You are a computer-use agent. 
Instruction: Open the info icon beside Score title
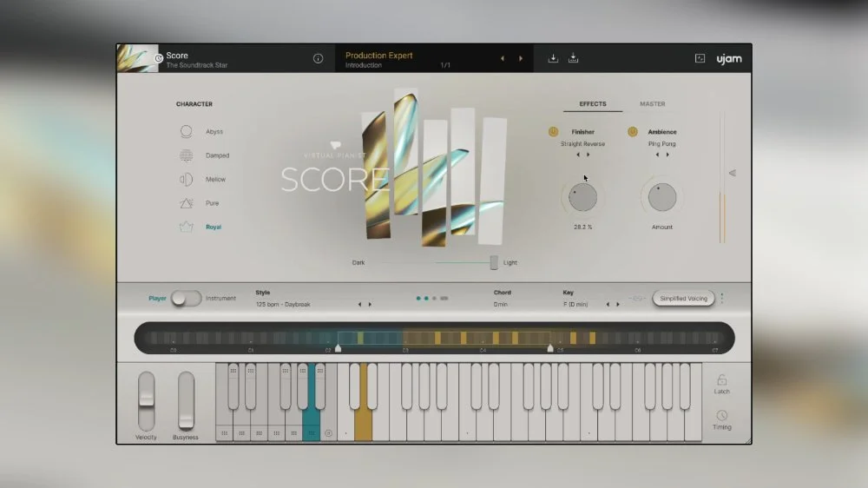pyautogui.click(x=318, y=58)
